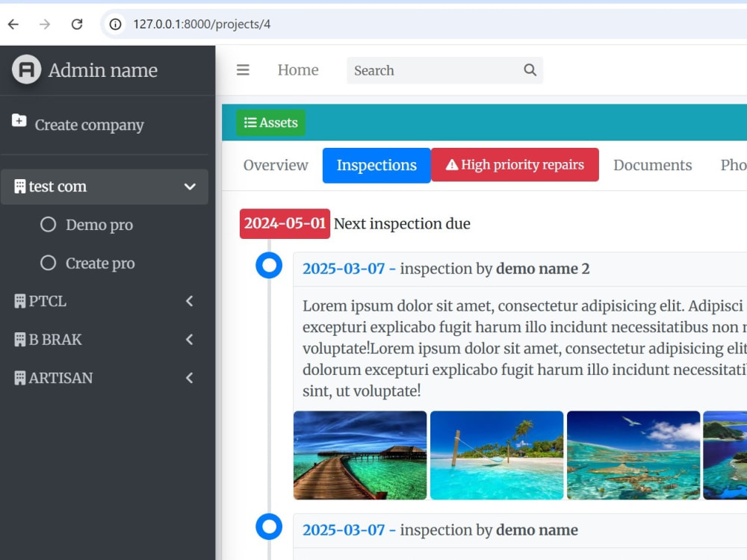Click the list icon on Assets button
This screenshot has height=560, width=747.
click(x=250, y=123)
